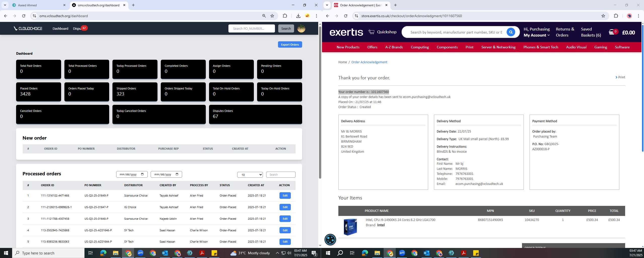This screenshot has width=644, height=258.
Task: Focus the Search PO_NUMBER input field
Action: [x=252, y=28]
